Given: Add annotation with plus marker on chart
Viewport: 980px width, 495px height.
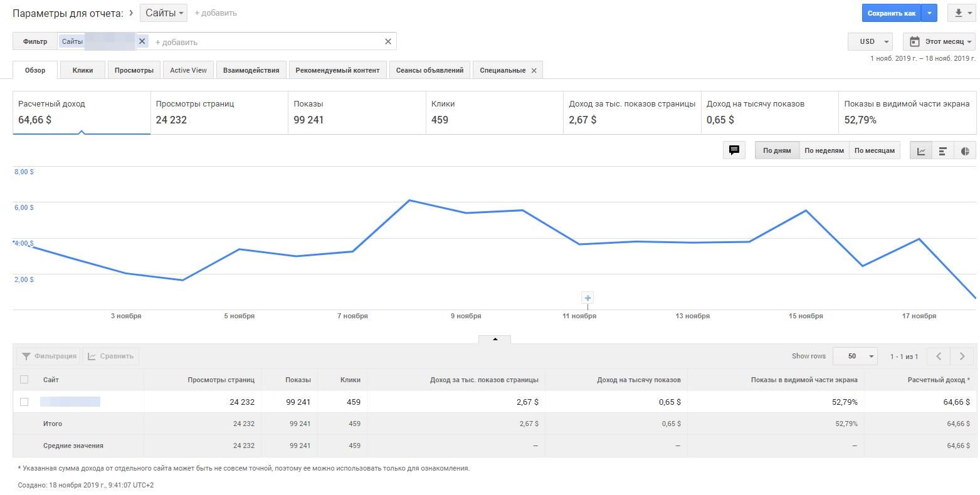Looking at the screenshot, I should point(587,298).
